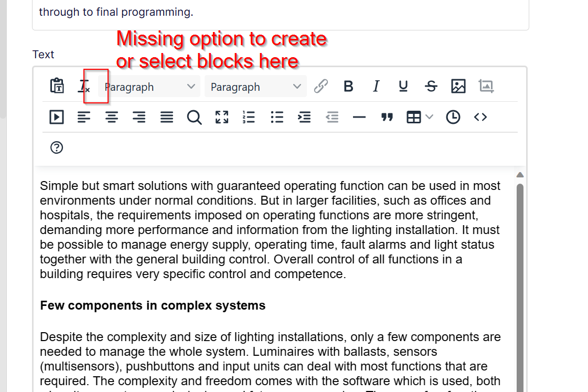Viewport: 588px width, 392px height.
Task: Click the clear formatting icon
Action: tap(84, 86)
